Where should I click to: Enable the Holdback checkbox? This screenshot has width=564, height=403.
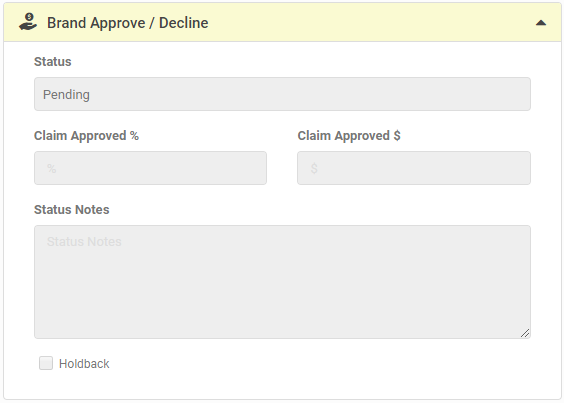46,363
